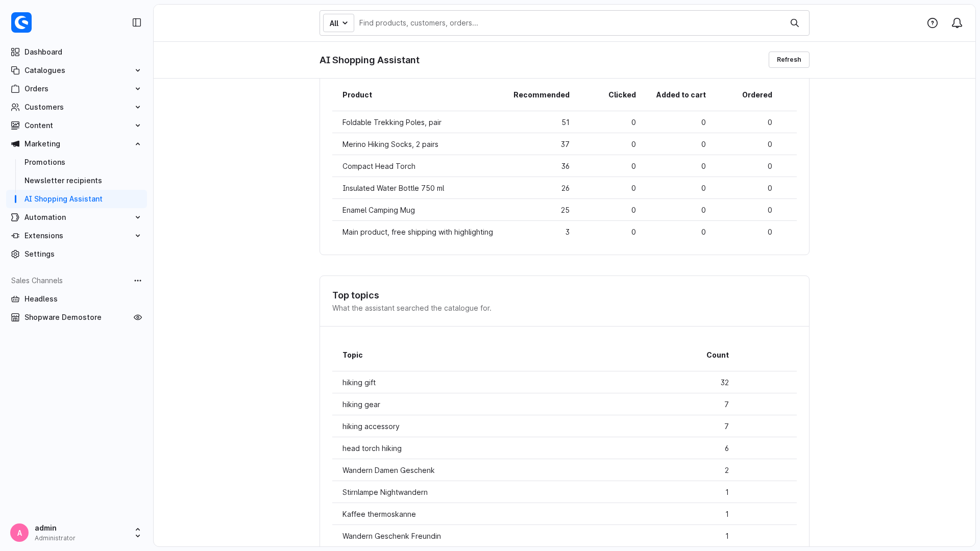This screenshot has width=980, height=551.
Task: Expand the Customers chevron
Action: [138, 107]
